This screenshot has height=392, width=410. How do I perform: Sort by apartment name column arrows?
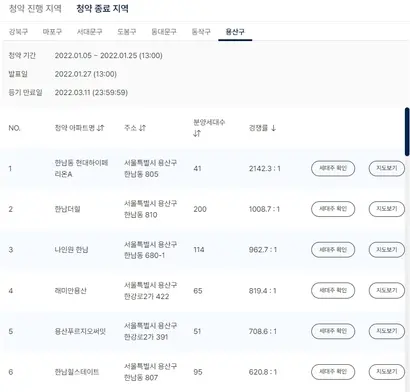click(x=101, y=128)
